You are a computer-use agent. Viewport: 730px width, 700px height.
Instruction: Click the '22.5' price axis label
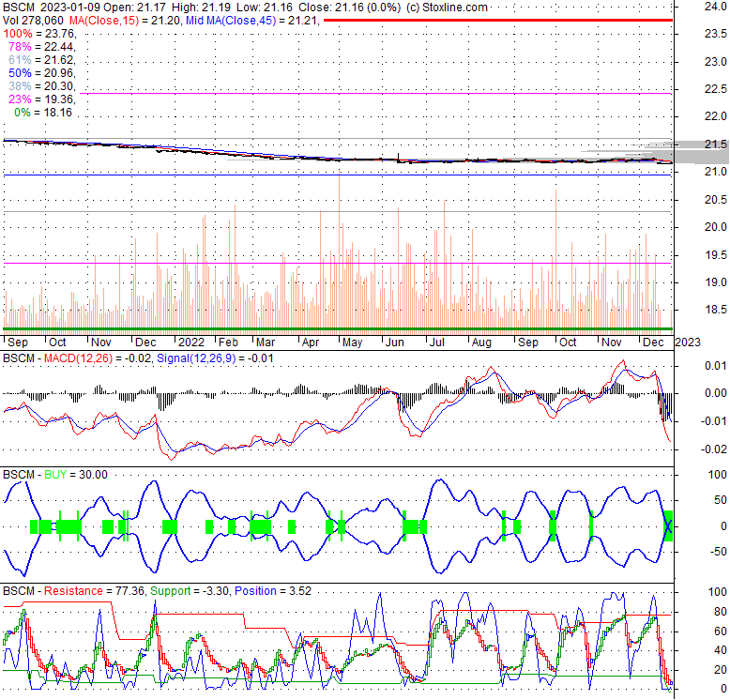pyautogui.click(x=716, y=89)
